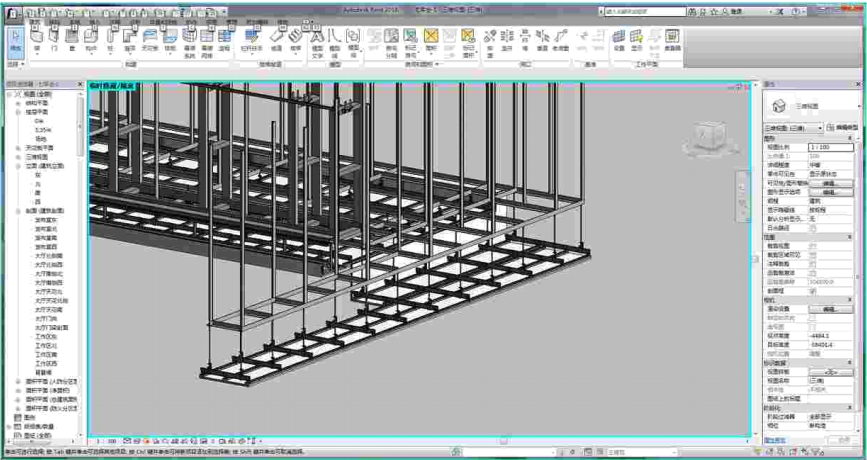Switch to the 注释 (Annotate) ribbon tab
Viewport: 867px width, 460px height.
pyautogui.click(x=114, y=22)
